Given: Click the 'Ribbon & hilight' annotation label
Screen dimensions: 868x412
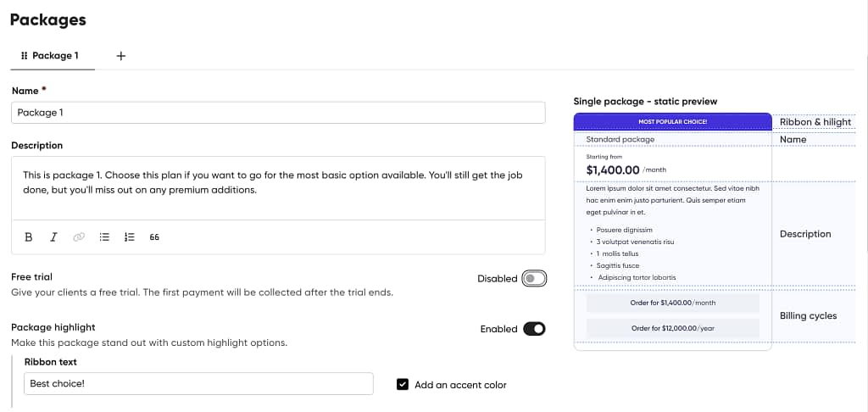Looking at the screenshot, I should pyautogui.click(x=815, y=122).
